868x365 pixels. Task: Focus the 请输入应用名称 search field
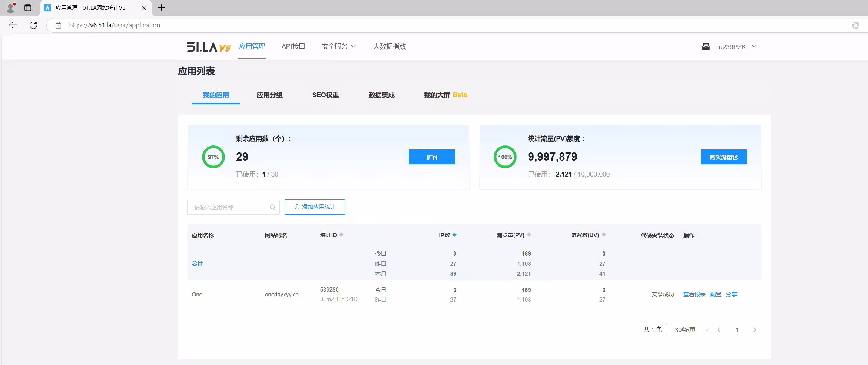click(233, 207)
